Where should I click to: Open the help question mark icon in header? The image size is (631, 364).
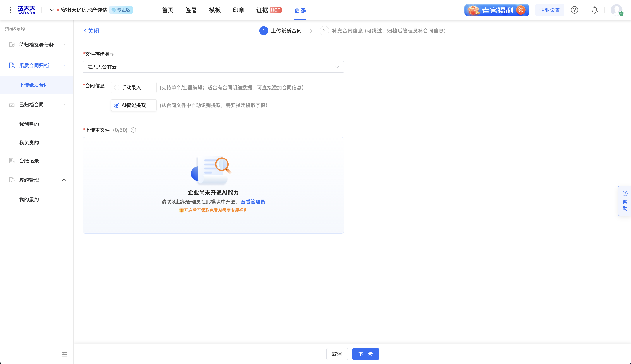coord(574,10)
